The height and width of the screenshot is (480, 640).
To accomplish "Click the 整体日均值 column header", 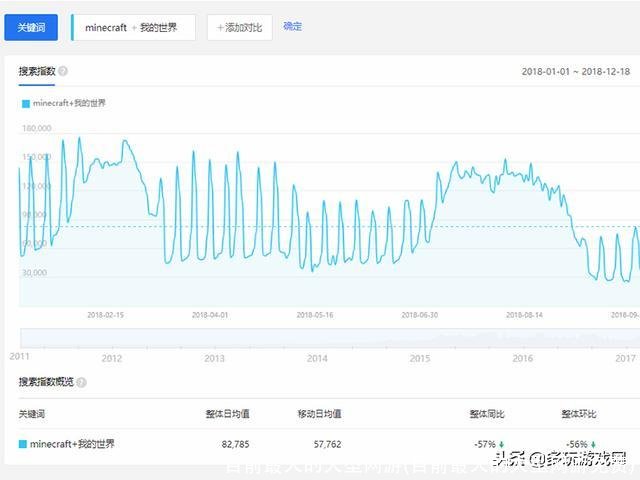I will [229, 413].
